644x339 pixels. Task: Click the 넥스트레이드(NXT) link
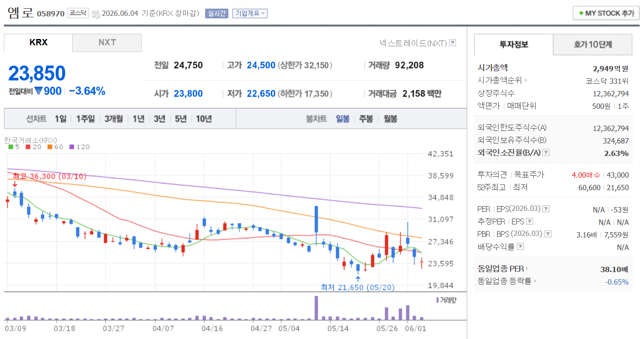click(413, 43)
